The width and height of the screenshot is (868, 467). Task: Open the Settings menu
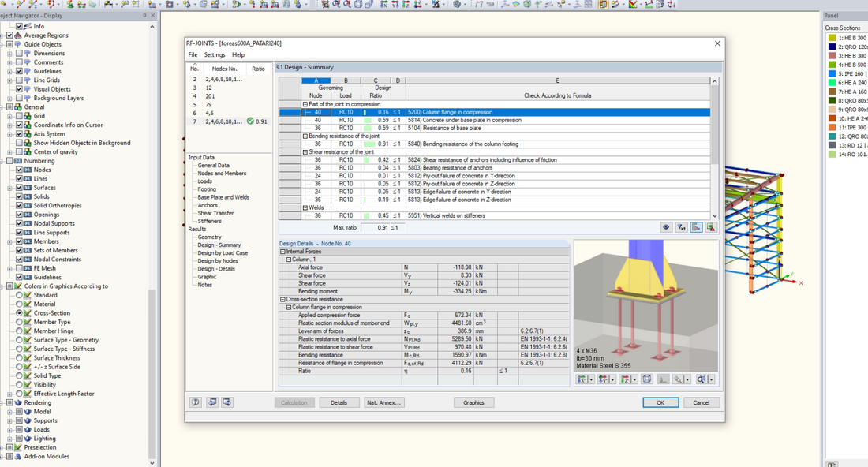point(214,55)
